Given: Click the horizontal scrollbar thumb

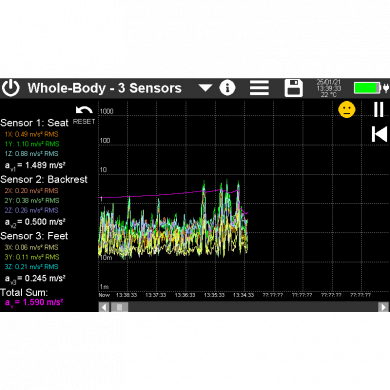Looking at the screenshot, I should [x=119, y=307].
